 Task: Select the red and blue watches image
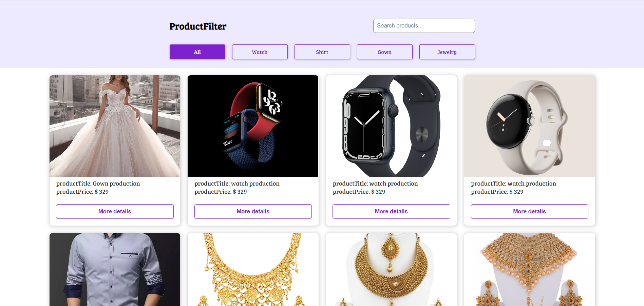253,126
